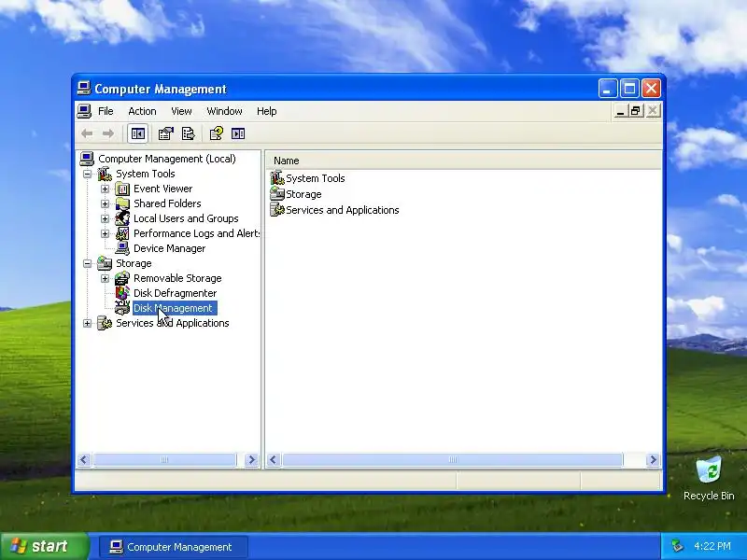This screenshot has height=560, width=747.
Task: Click the system tray notification icon
Action: point(678,546)
